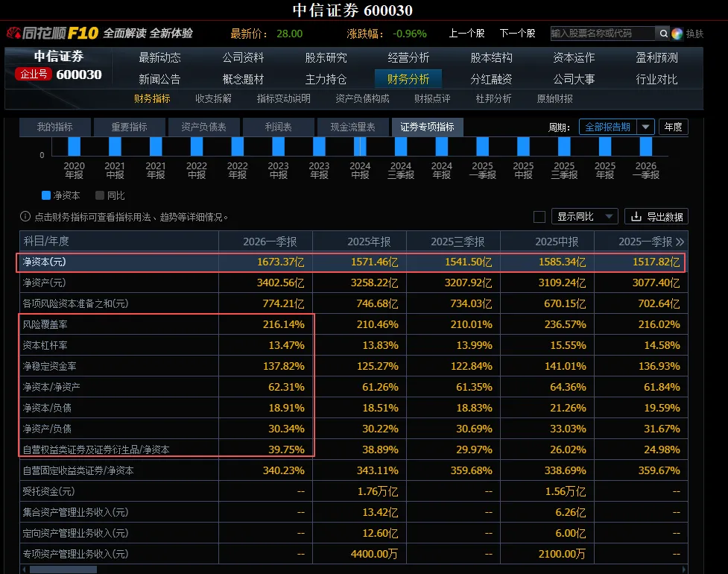
Task: Open the 分红融资 menu
Action: click(x=491, y=80)
